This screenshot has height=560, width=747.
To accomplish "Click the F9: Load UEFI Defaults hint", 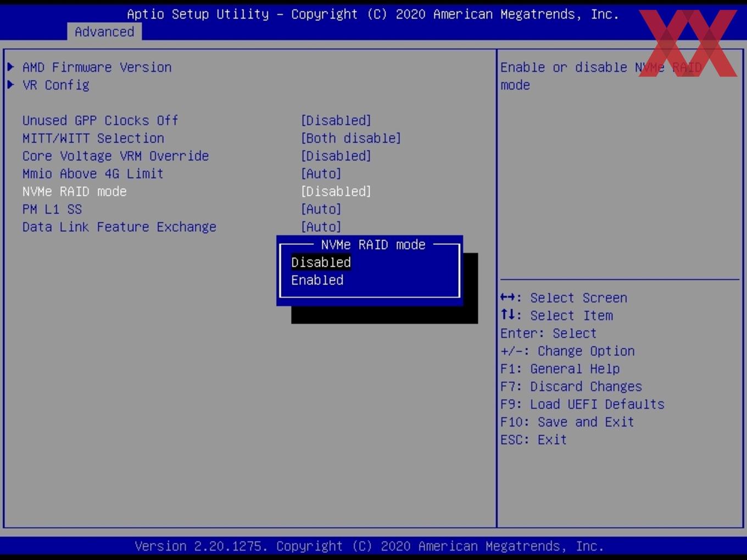I will coord(582,404).
